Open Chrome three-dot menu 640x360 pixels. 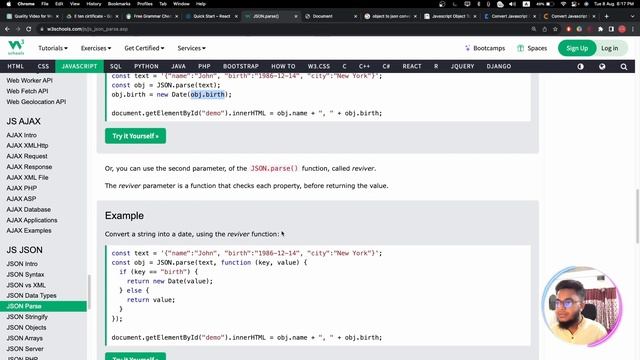[632, 29]
